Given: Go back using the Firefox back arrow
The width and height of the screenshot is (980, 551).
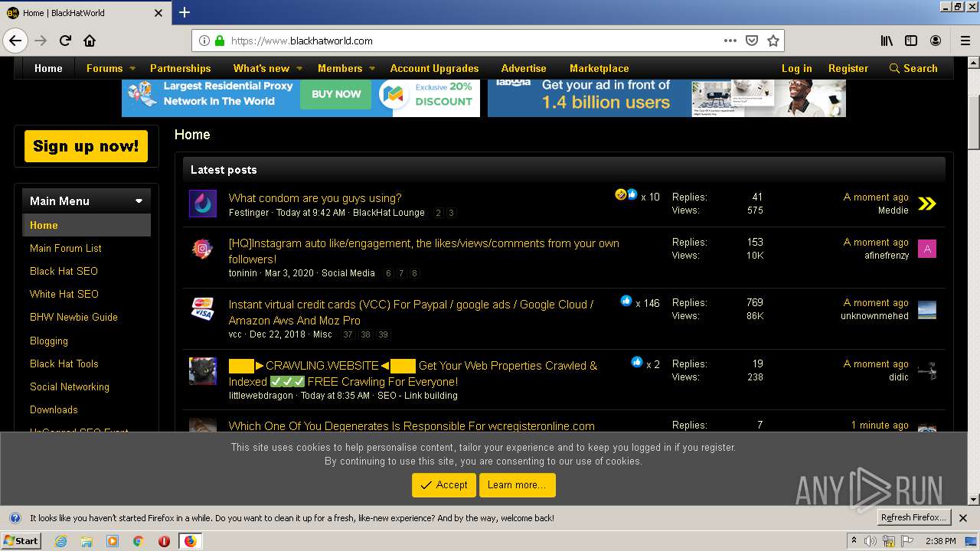Looking at the screenshot, I should click(x=15, y=41).
